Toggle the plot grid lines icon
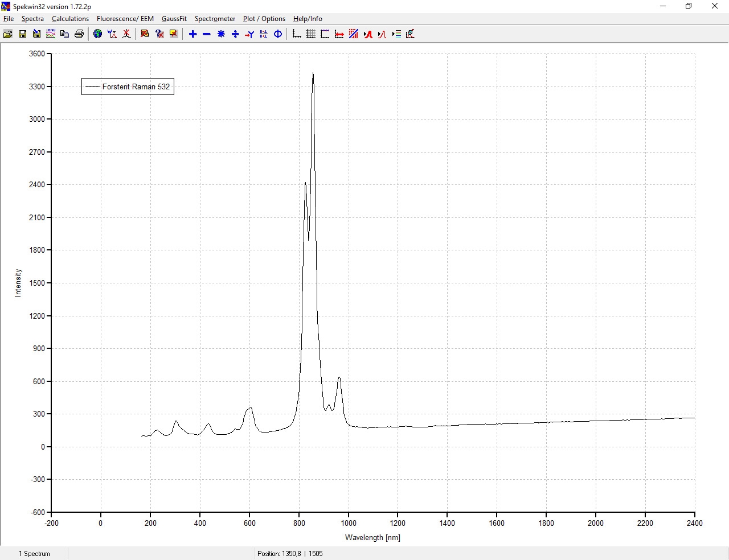This screenshot has width=729, height=560. point(311,34)
